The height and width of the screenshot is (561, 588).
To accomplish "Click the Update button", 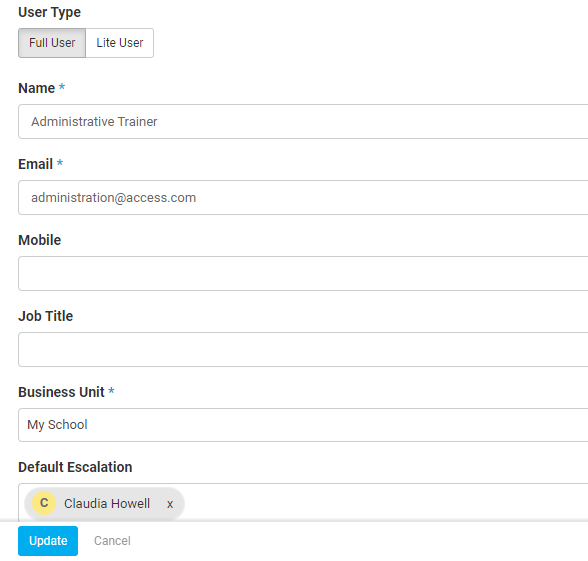I will point(48,541).
